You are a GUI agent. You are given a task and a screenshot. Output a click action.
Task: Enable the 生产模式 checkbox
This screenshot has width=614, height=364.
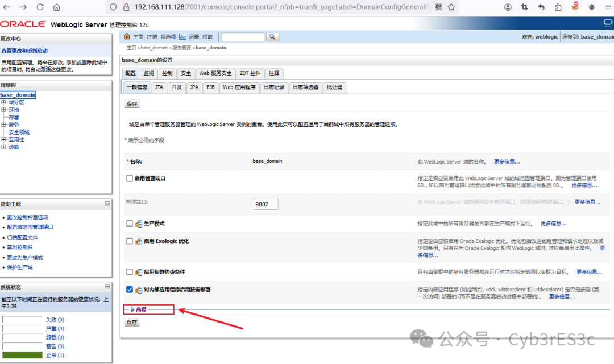pos(130,223)
